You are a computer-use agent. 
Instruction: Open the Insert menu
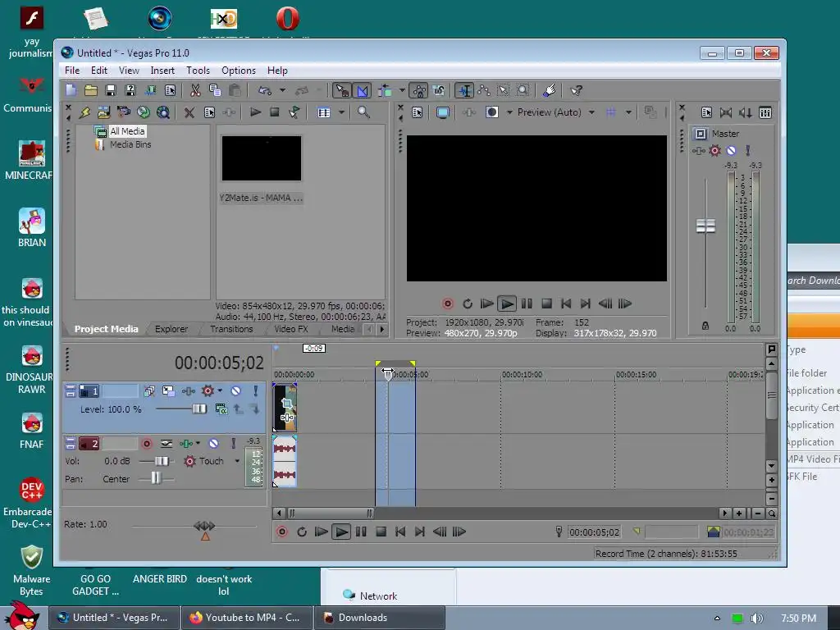(x=162, y=71)
